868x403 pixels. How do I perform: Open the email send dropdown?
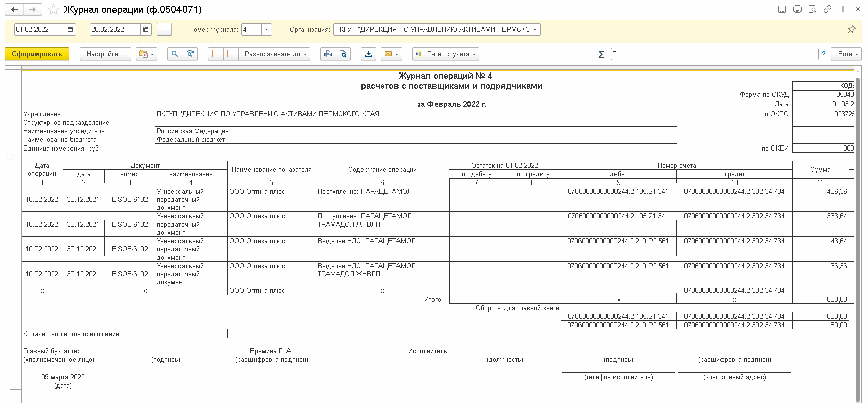click(391, 54)
